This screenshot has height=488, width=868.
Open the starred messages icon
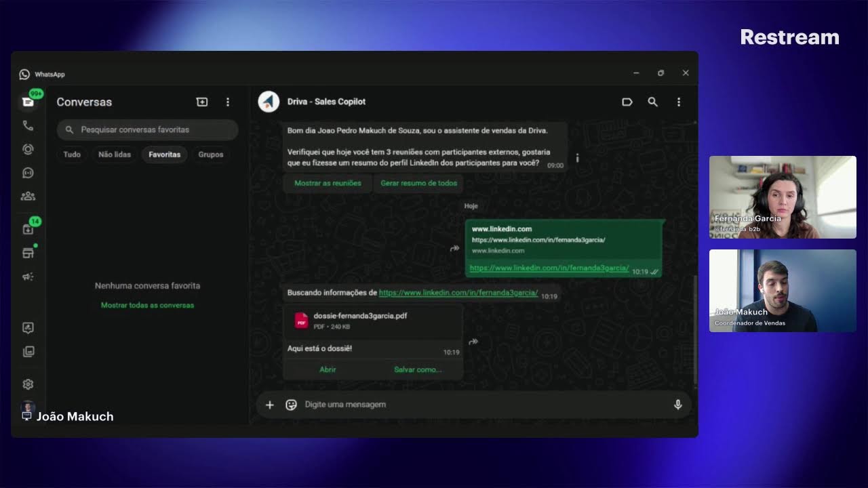click(x=28, y=328)
